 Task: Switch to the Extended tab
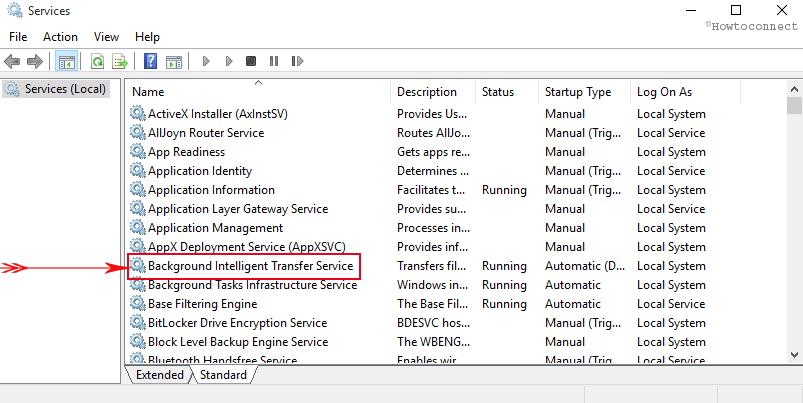pos(159,375)
